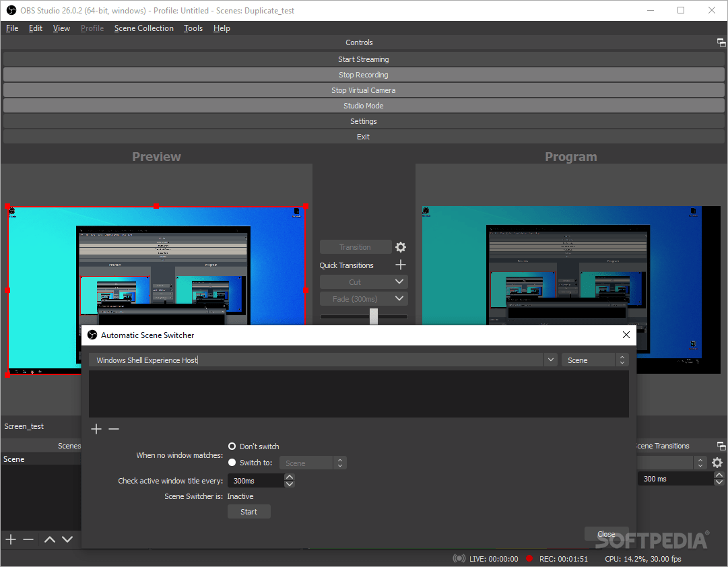Click the 300ms interval field
This screenshot has height=567, width=728.
(256, 481)
